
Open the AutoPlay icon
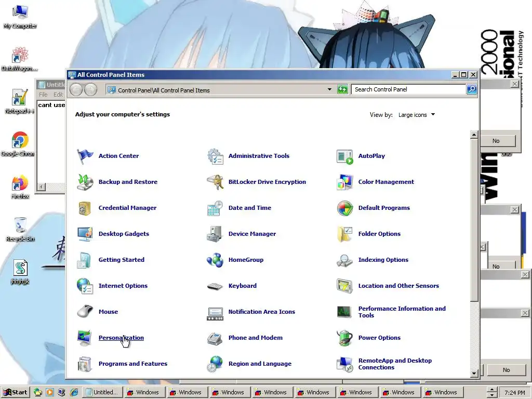click(x=345, y=156)
